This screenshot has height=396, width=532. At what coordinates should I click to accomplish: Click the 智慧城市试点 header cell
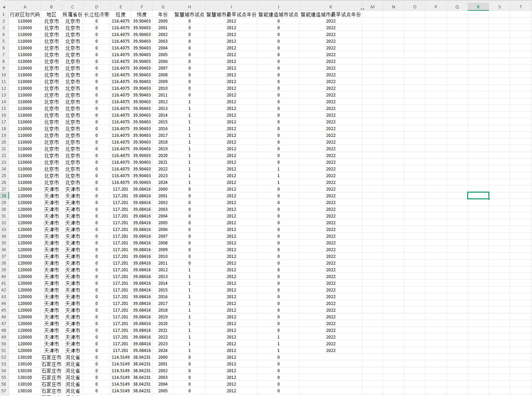189,14
